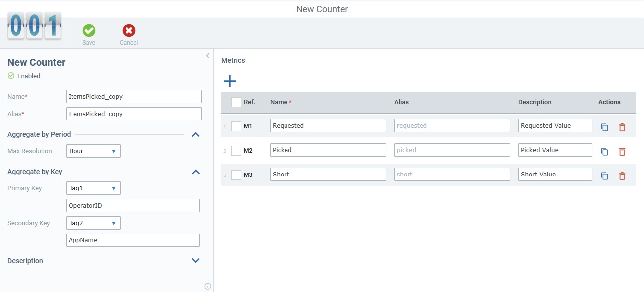Expand the Description section
The height and width of the screenshot is (292, 644).
(196, 261)
